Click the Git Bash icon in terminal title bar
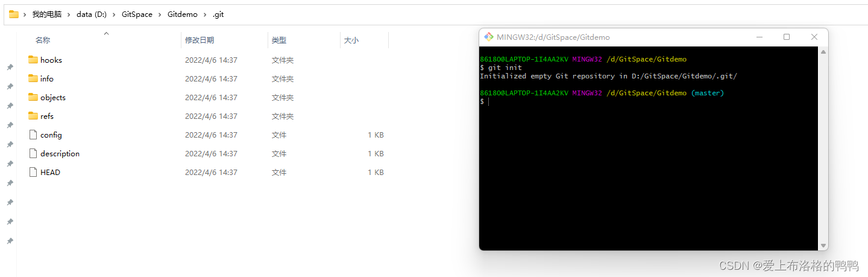 point(489,37)
